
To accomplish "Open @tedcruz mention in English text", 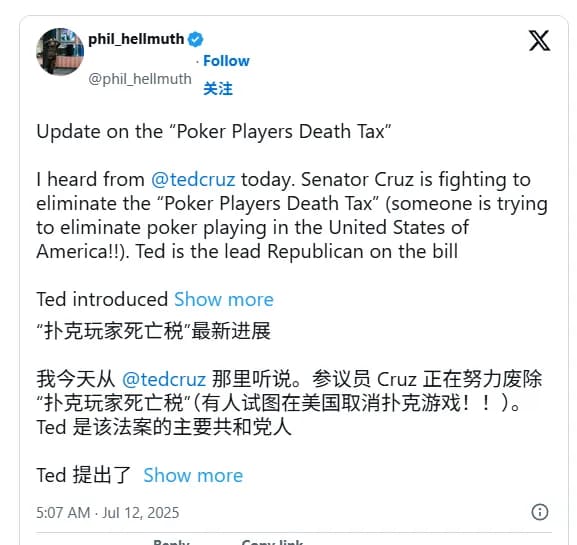I will (x=193, y=180).
